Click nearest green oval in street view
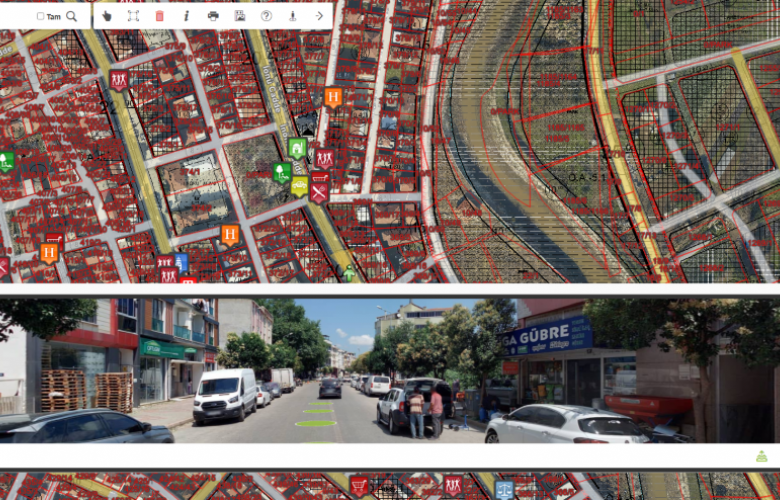The height and width of the screenshot is (500, 780). pyautogui.click(x=316, y=423)
